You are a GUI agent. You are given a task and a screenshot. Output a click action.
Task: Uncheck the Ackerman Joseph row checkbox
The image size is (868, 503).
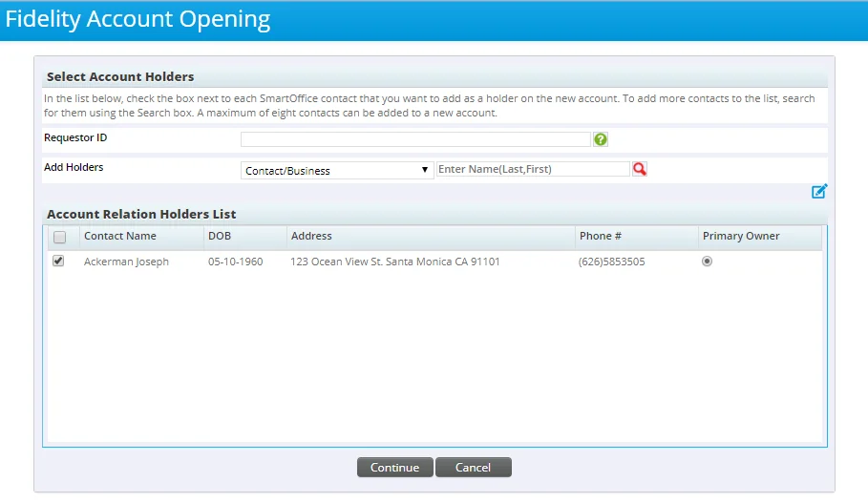[59, 262]
